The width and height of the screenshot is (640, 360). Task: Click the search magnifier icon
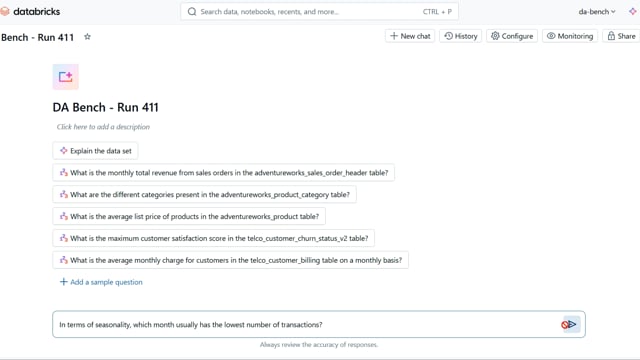coord(192,11)
